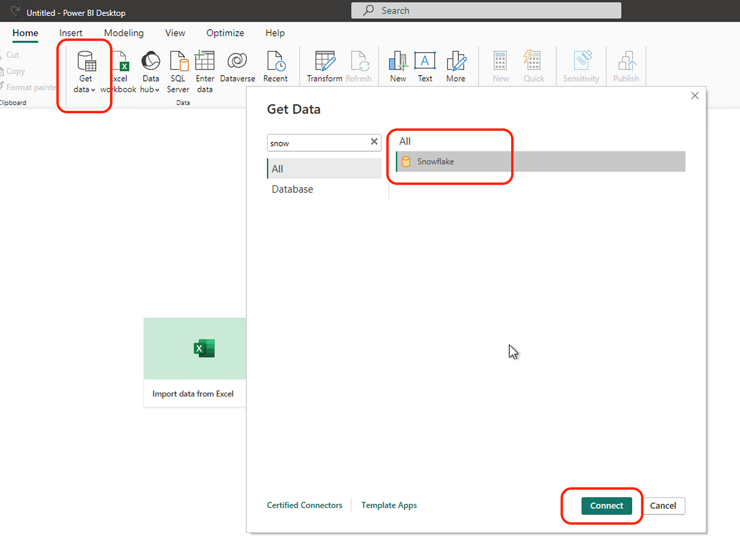740x560 pixels.
Task: Select the All category in Get Data
Action: (x=324, y=169)
